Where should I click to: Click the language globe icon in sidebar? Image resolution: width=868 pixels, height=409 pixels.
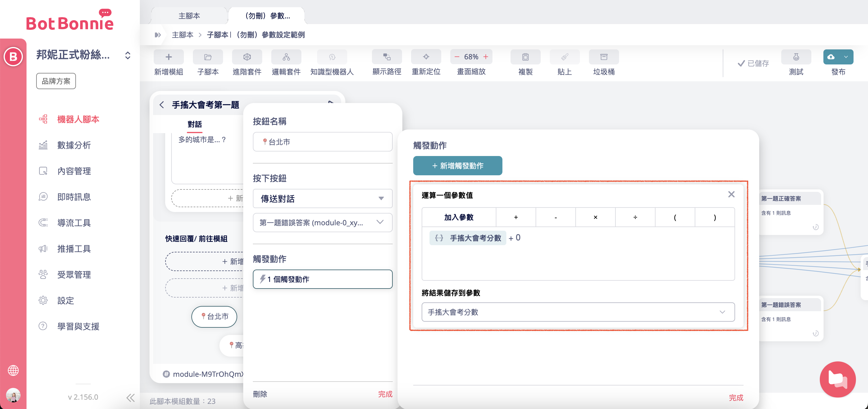click(x=13, y=370)
